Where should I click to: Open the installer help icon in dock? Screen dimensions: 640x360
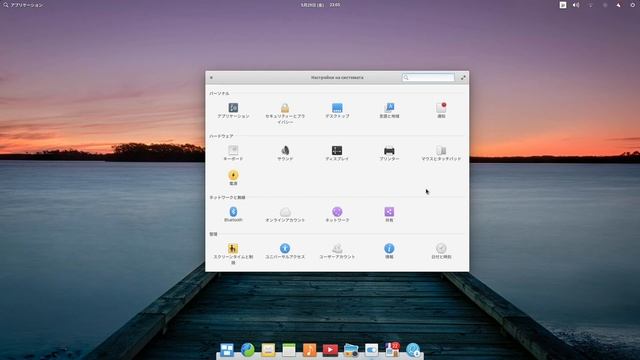[413, 350]
